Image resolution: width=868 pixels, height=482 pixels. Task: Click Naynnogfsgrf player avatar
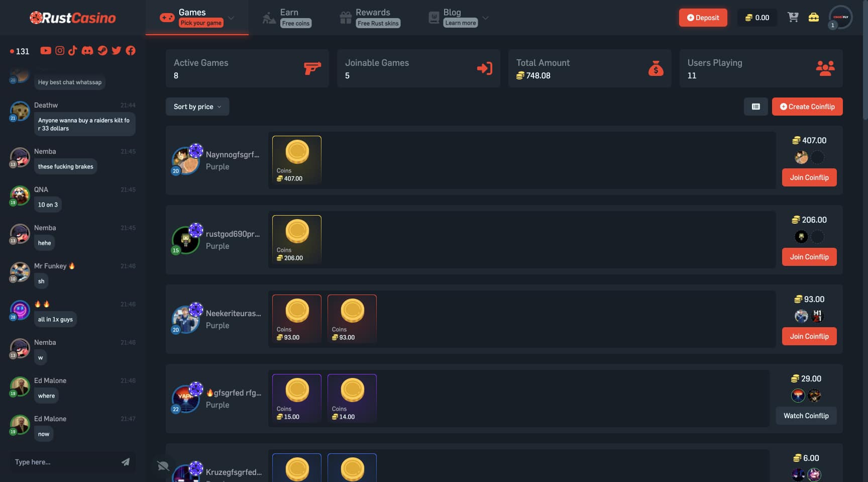186,160
